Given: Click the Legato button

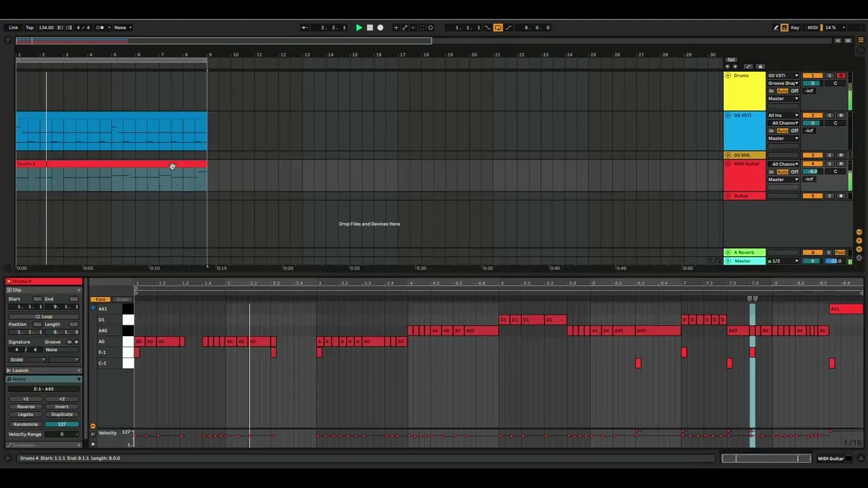Looking at the screenshot, I should coord(26,414).
